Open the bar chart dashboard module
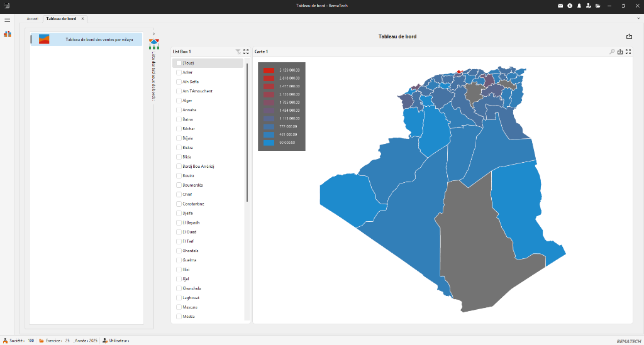The image size is (644, 345). [x=8, y=34]
